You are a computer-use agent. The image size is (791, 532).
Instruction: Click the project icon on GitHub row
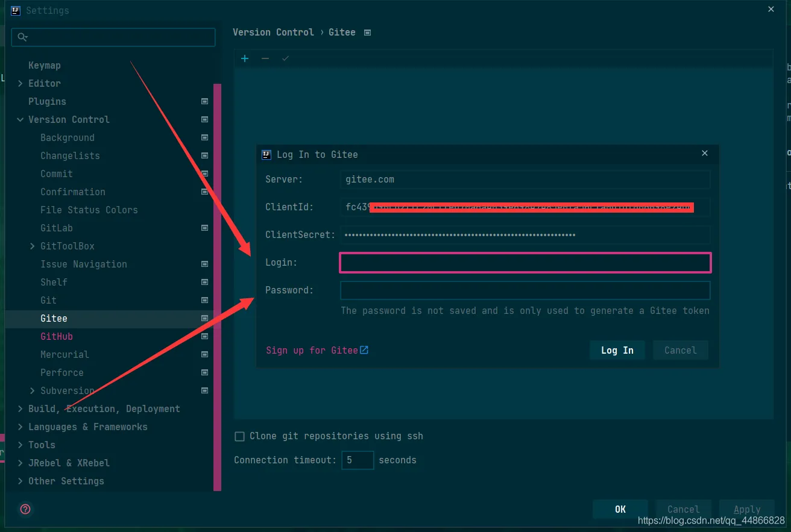click(x=205, y=336)
